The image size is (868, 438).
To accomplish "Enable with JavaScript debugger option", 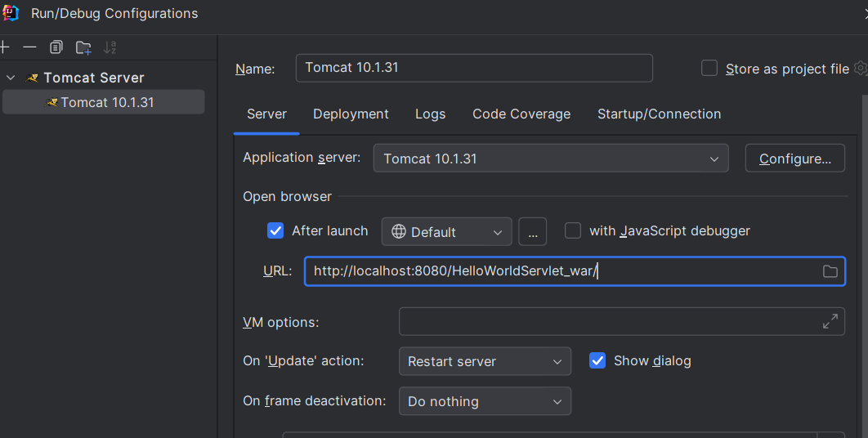I will (572, 230).
